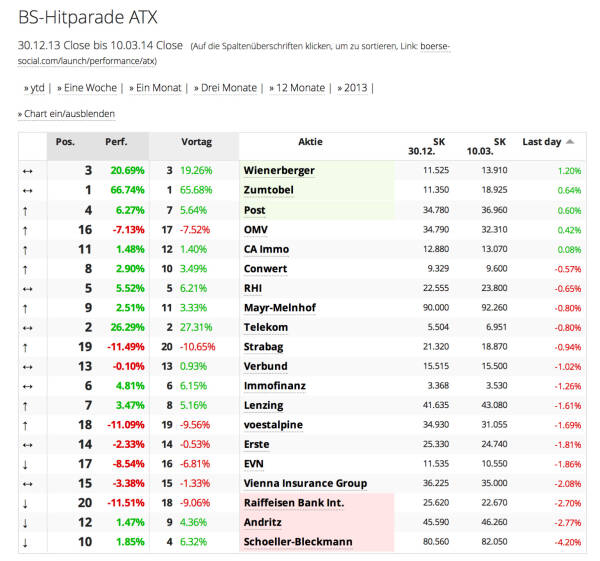Click Andritz Vortag value 4.36%
The height and width of the screenshot is (561, 600).
(194, 523)
